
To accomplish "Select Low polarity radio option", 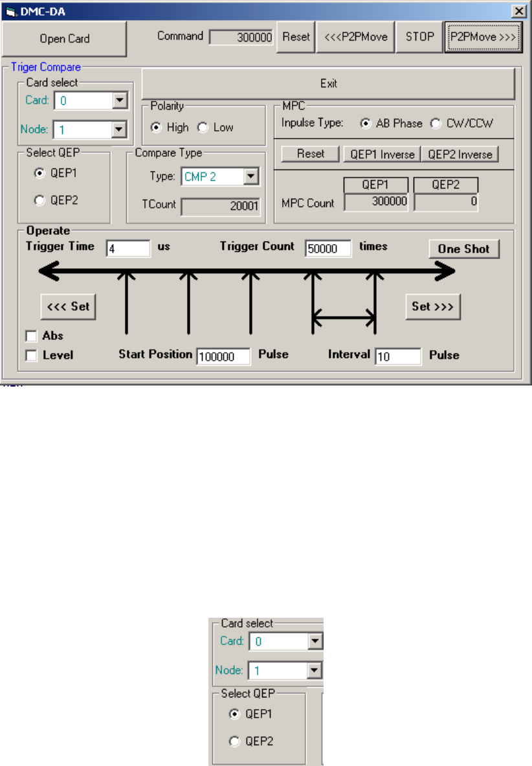I will coord(203,128).
